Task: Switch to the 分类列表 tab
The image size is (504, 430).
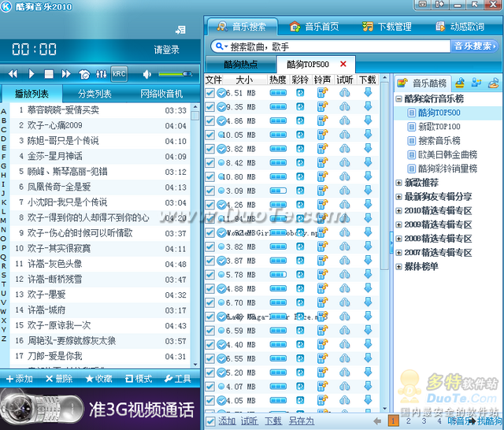Action: tap(94, 94)
